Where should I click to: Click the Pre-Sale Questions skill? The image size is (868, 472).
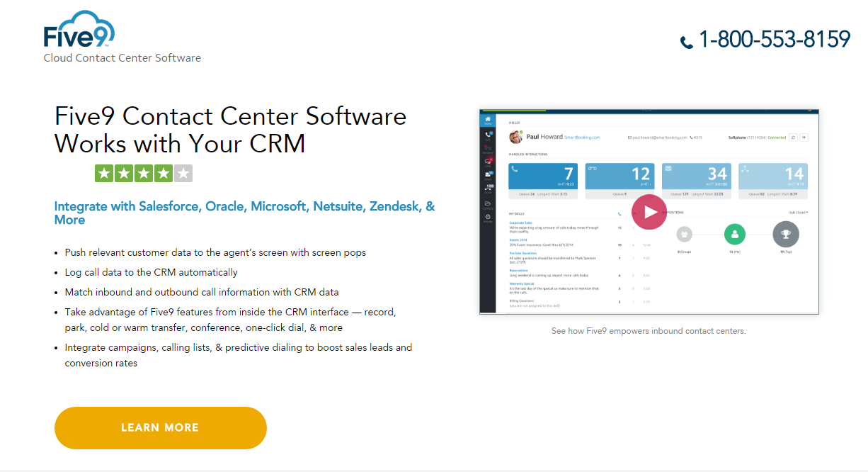coord(522,253)
